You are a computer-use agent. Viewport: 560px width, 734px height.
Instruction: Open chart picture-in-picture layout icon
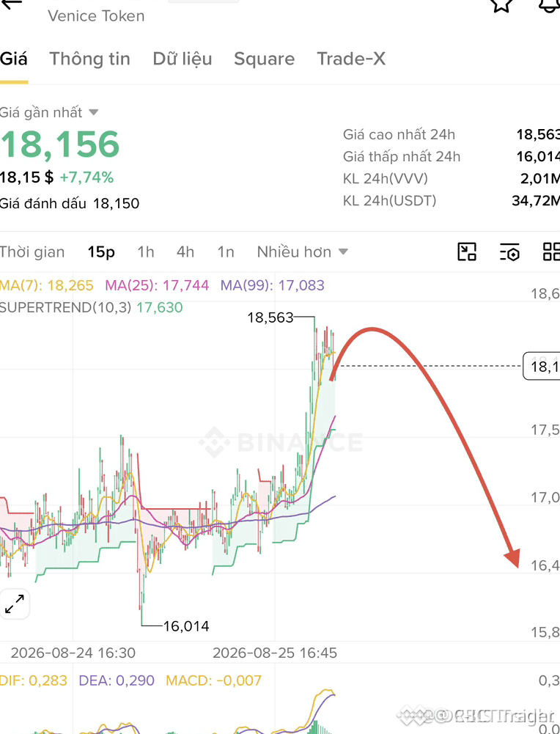[466, 252]
